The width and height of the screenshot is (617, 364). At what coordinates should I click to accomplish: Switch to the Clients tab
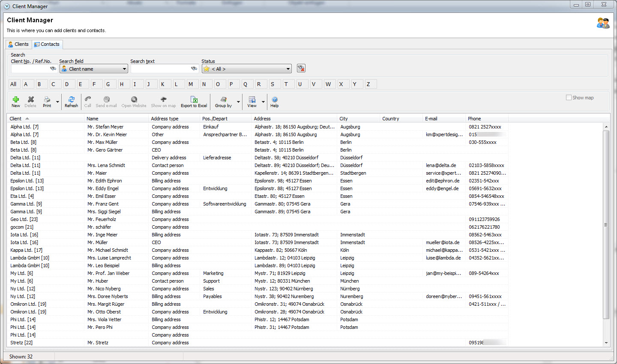[x=18, y=44]
